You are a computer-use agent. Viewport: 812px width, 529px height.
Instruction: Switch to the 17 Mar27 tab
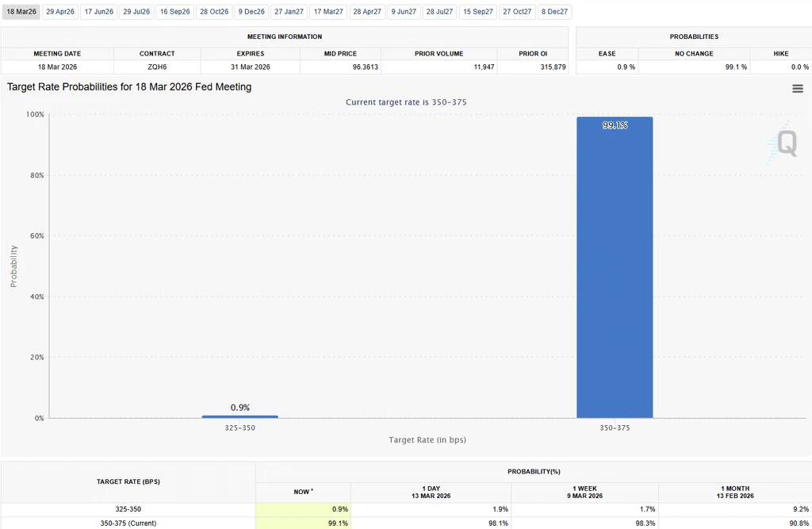point(328,11)
